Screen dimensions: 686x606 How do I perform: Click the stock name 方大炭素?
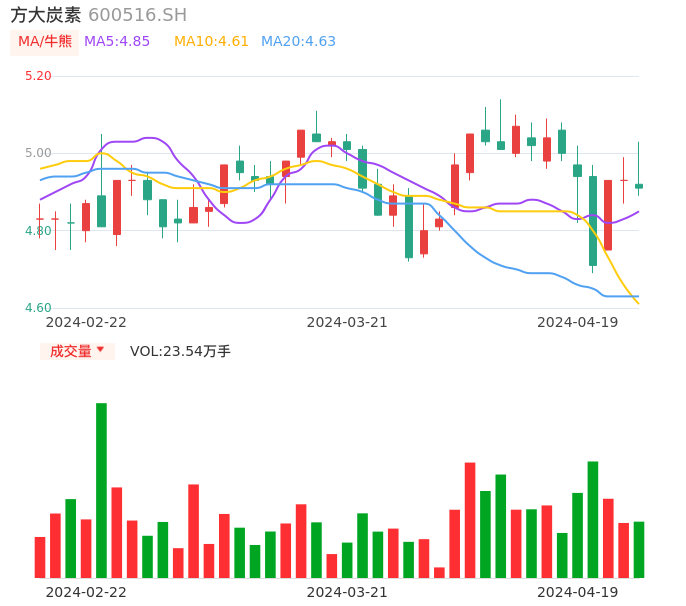tap(46, 15)
